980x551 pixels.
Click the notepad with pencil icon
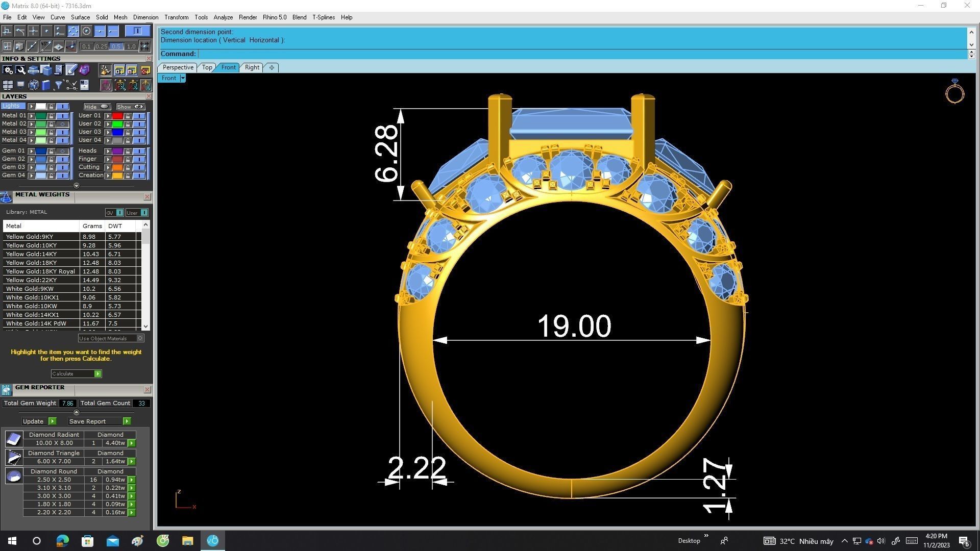tap(71, 70)
